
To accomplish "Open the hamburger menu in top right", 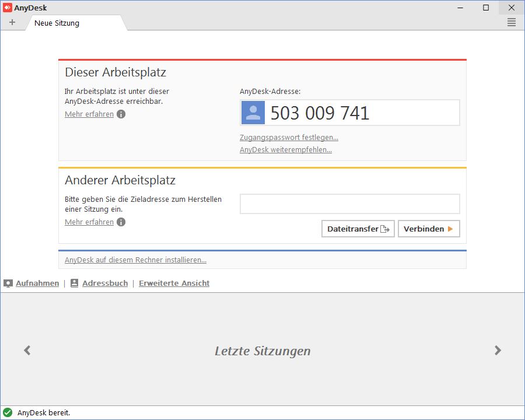I will pyautogui.click(x=512, y=22).
